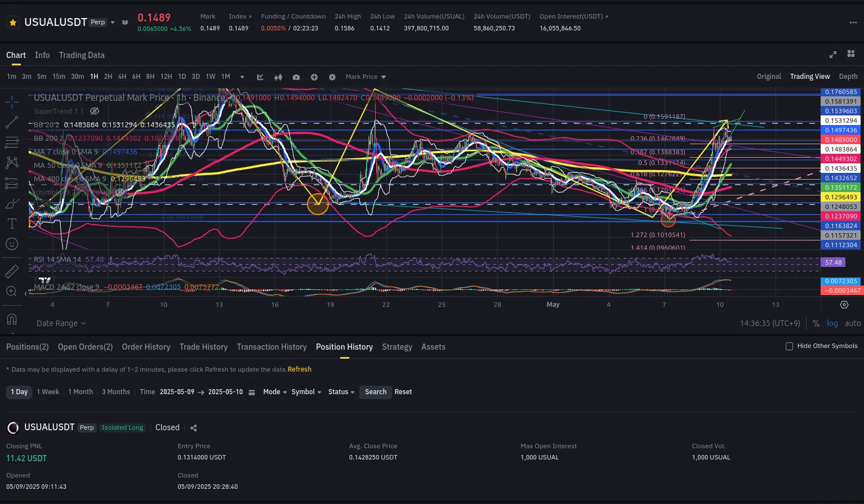Select the ruler measure tool
The width and height of the screenshot is (864, 504).
[11, 271]
